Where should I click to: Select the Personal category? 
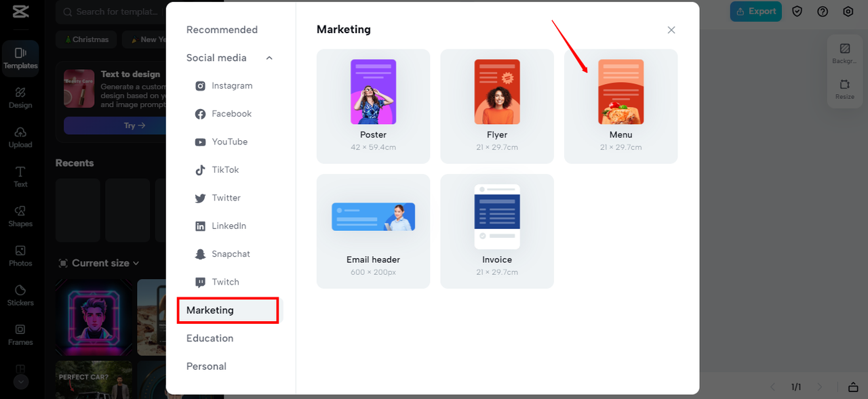(206, 366)
